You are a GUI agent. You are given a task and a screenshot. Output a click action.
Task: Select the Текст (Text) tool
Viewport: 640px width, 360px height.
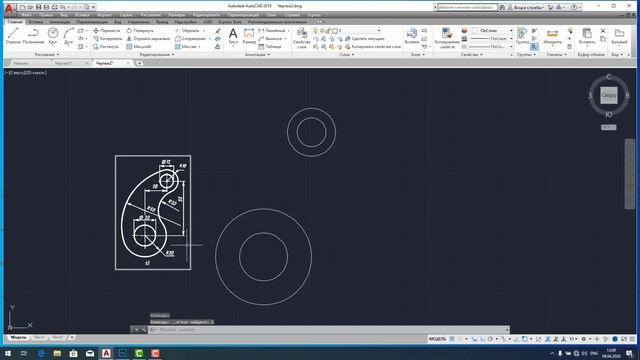tap(233, 36)
